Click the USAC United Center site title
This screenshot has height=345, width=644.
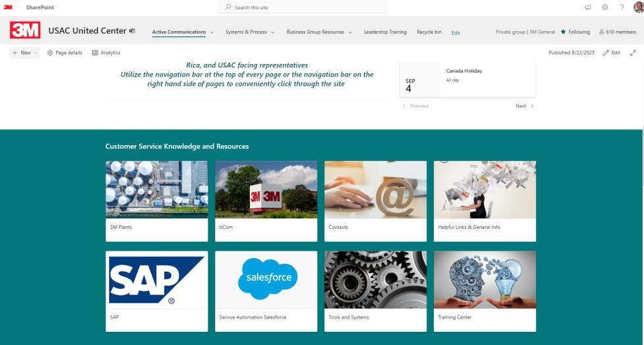tap(88, 31)
